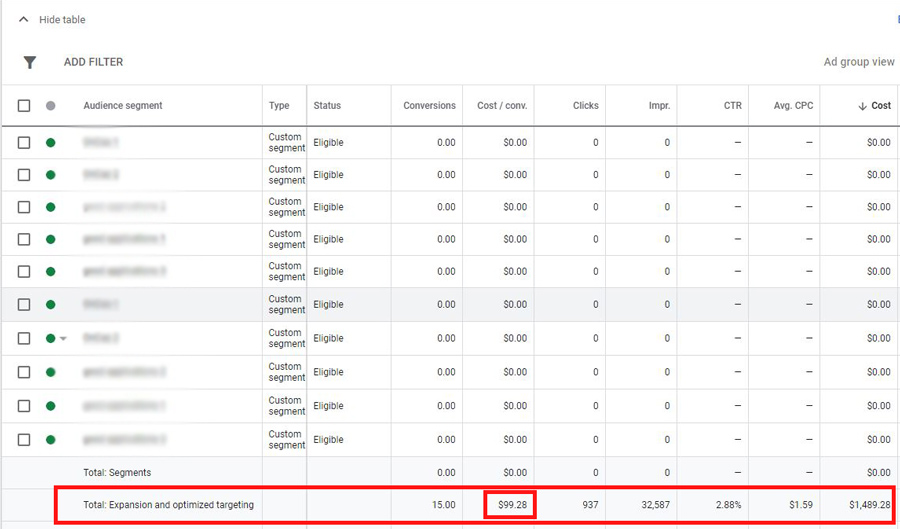Viewport: 900px width, 529px height.
Task: Open status dropdown arrow beside green dot
Action: tap(63, 339)
